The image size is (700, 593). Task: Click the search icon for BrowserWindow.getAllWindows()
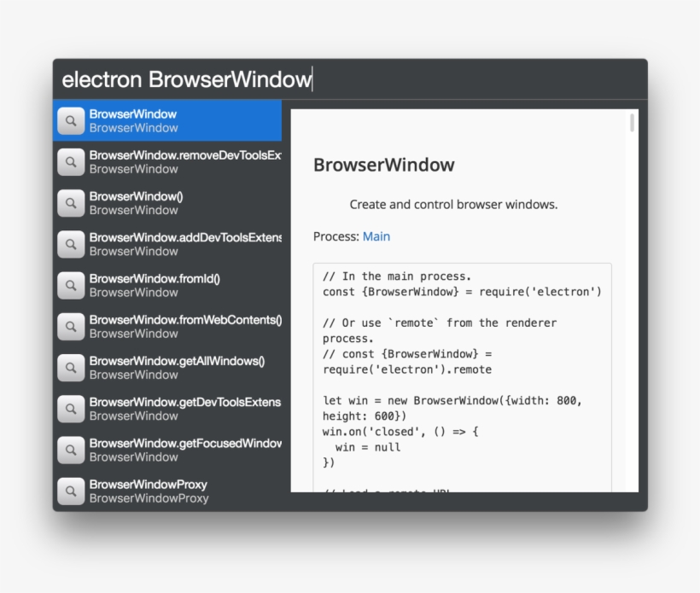click(71, 368)
